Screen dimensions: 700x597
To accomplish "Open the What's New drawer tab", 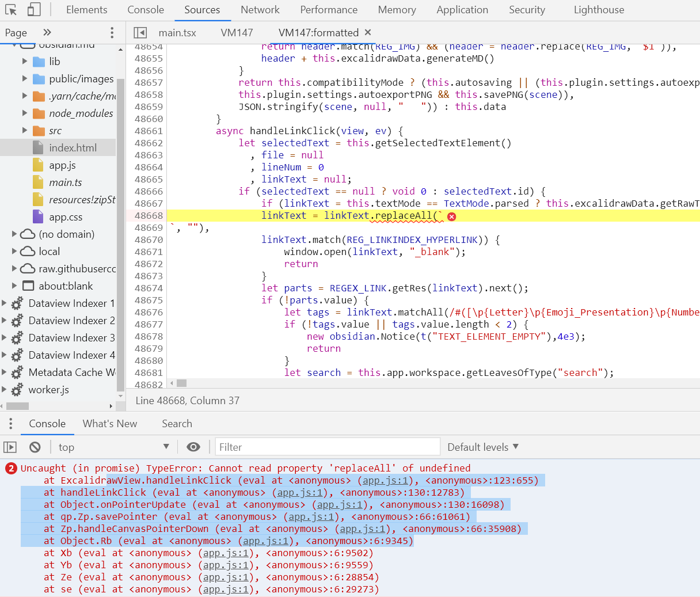I will click(x=110, y=424).
